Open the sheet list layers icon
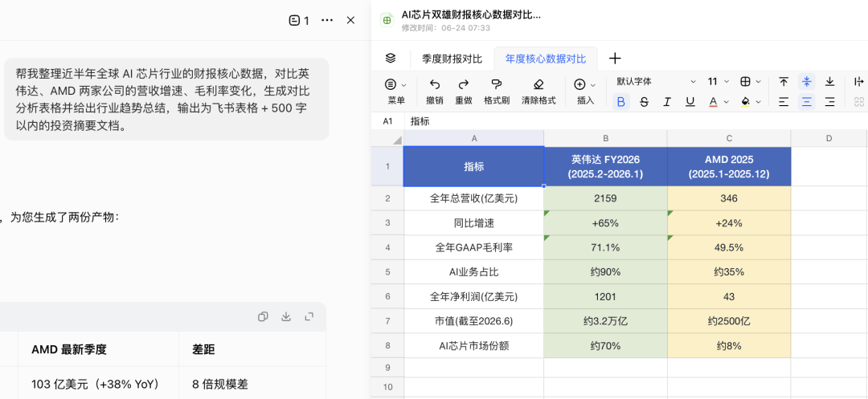Image resolution: width=868 pixels, height=399 pixels. (391, 58)
